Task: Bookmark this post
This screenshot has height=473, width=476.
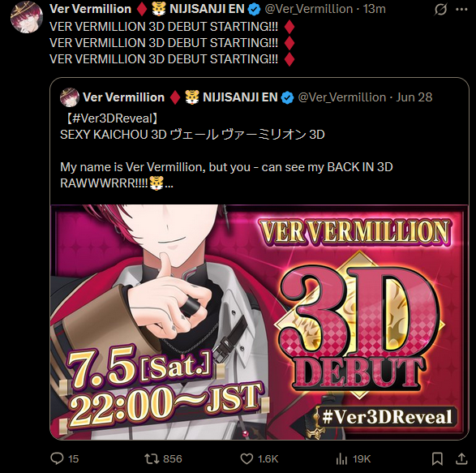Action: 437,458
